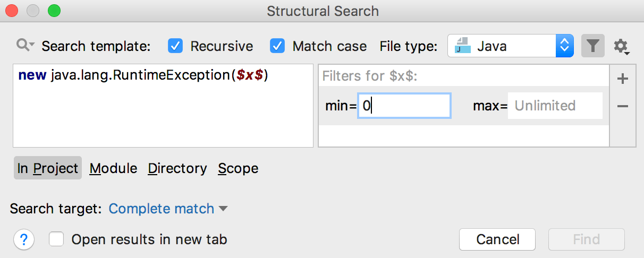Expand the Java file type dropdown
This screenshot has width=644, height=258.
tap(564, 46)
